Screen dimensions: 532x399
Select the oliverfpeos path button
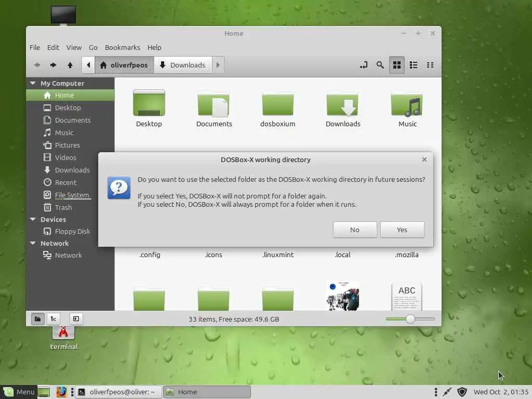(124, 65)
